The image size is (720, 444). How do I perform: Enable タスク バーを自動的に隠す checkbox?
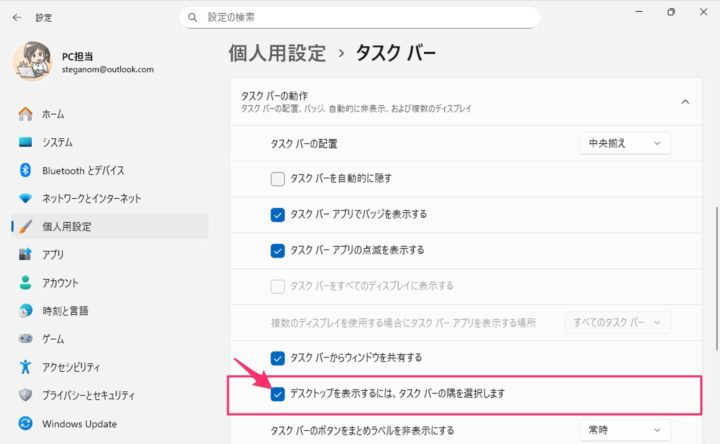(278, 179)
